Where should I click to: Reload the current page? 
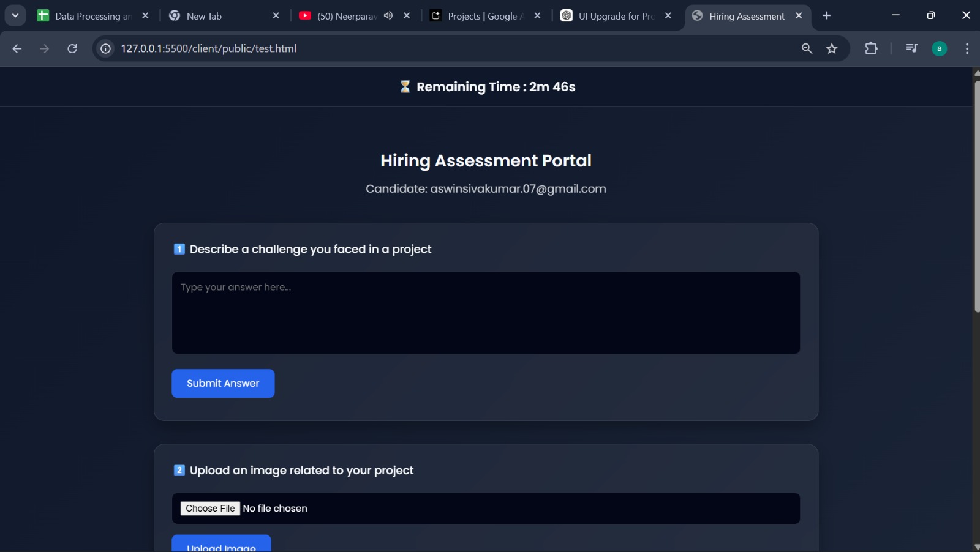tap(72, 48)
